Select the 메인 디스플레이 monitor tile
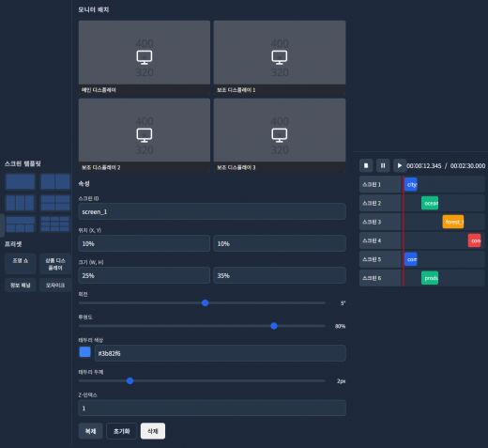Screen dimensions: 488x448 [x=145, y=57]
